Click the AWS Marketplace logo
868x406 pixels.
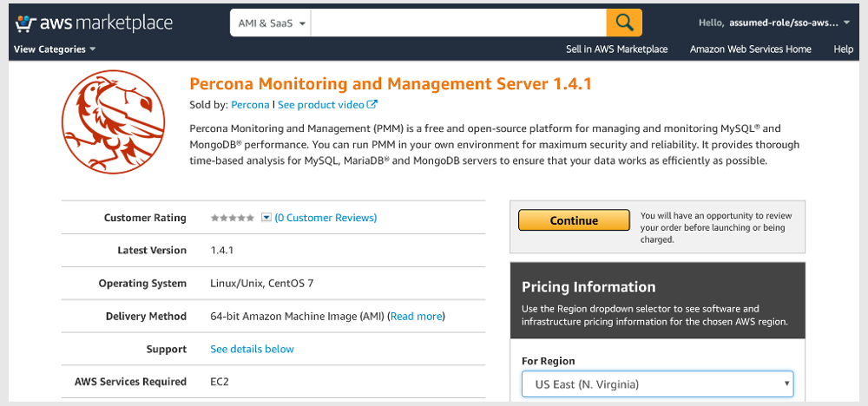(94, 23)
